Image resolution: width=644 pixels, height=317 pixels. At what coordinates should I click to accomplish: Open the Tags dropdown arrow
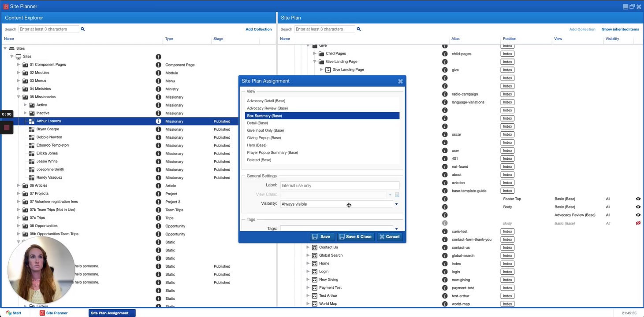pyautogui.click(x=396, y=229)
